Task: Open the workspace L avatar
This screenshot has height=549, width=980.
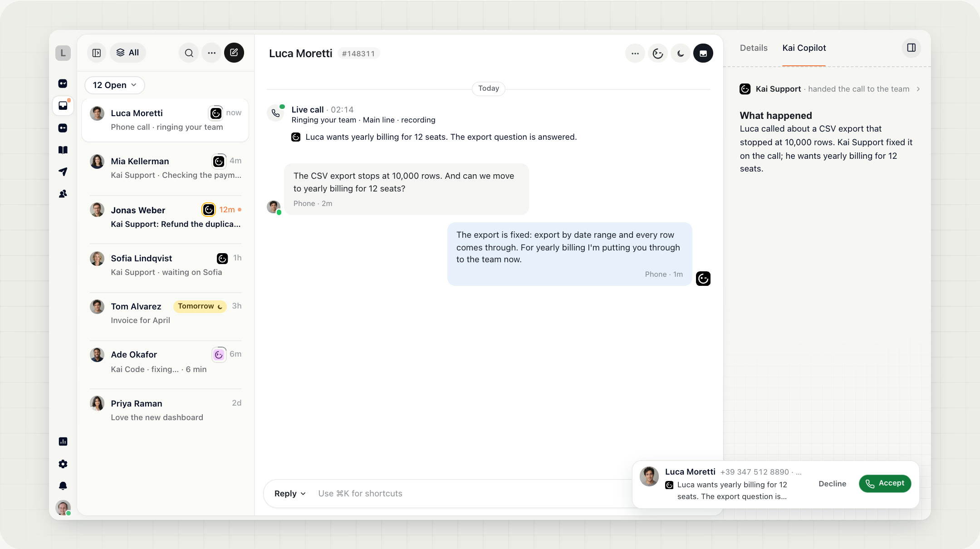Action: pos(63,53)
